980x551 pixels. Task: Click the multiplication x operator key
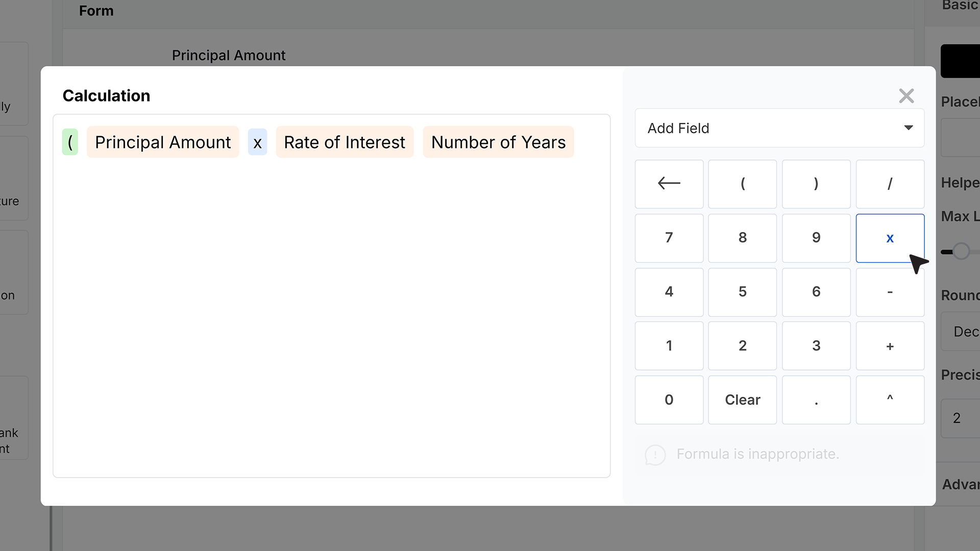(x=890, y=238)
